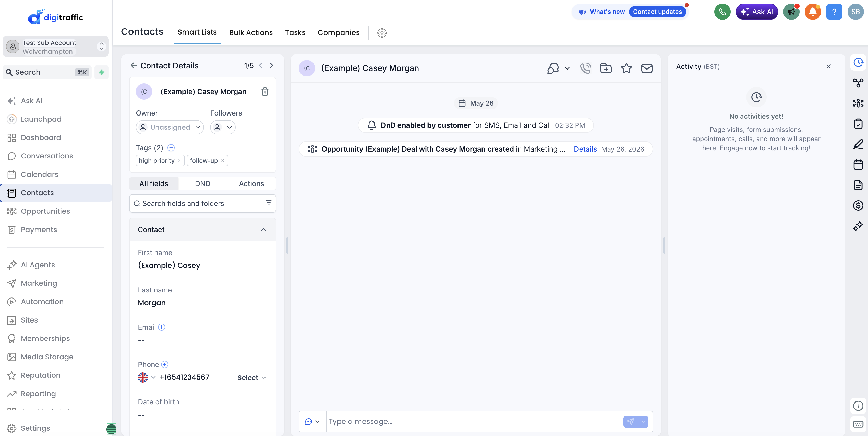Viewport: 868px width, 436px height.
Task: Delete contact with the trash icon
Action: coord(265,91)
